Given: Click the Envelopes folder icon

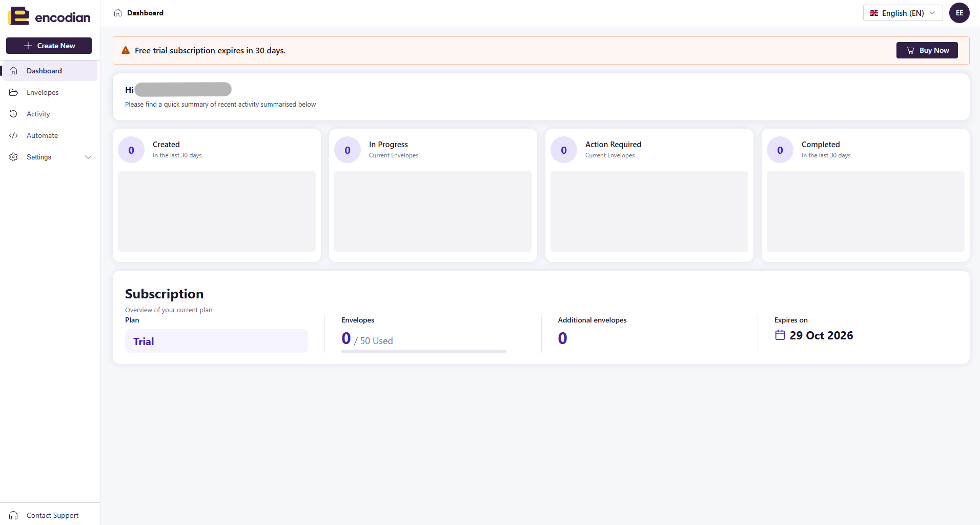Looking at the screenshot, I should 14,92.
